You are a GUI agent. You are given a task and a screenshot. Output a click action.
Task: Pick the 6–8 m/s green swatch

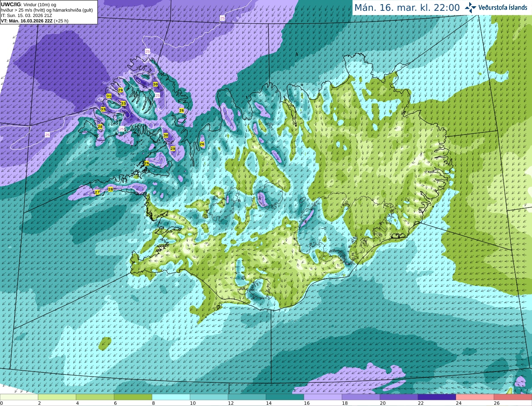tap(133, 397)
